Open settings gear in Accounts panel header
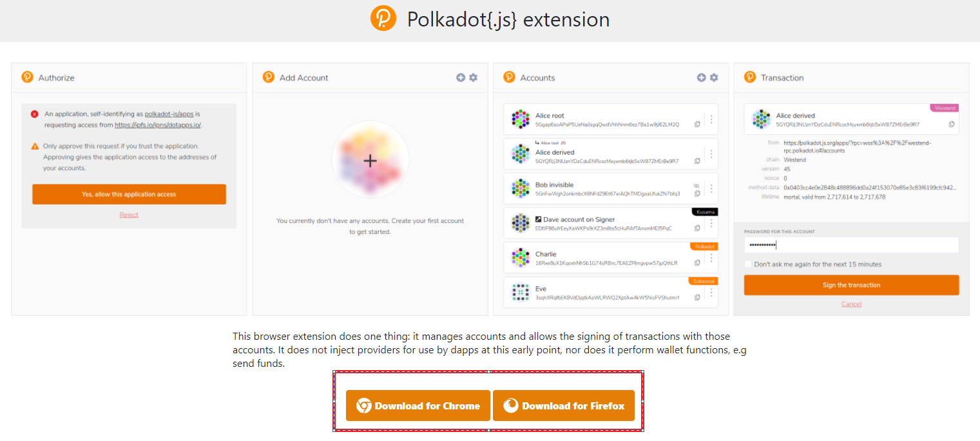This screenshot has width=980, height=441. (x=714, y=77)
